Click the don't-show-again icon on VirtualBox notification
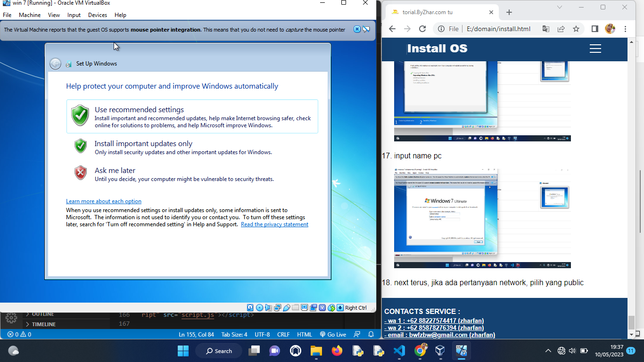This screenshot has width=644, height=362. click(x=366, y=29)
